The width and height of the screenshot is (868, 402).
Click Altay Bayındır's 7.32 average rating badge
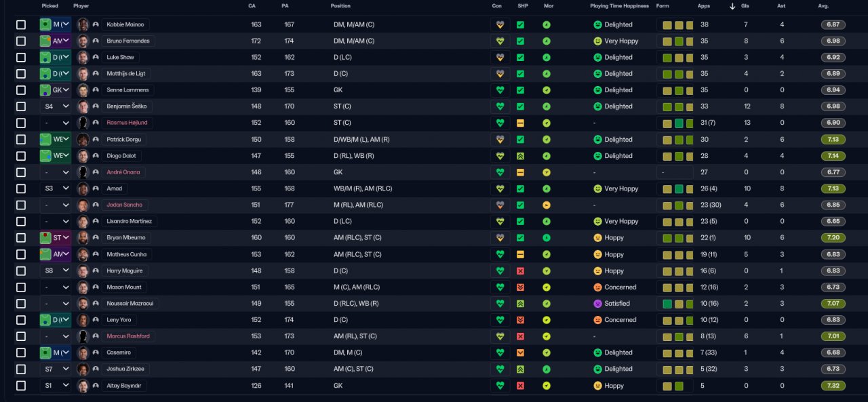tap(833, 385)
